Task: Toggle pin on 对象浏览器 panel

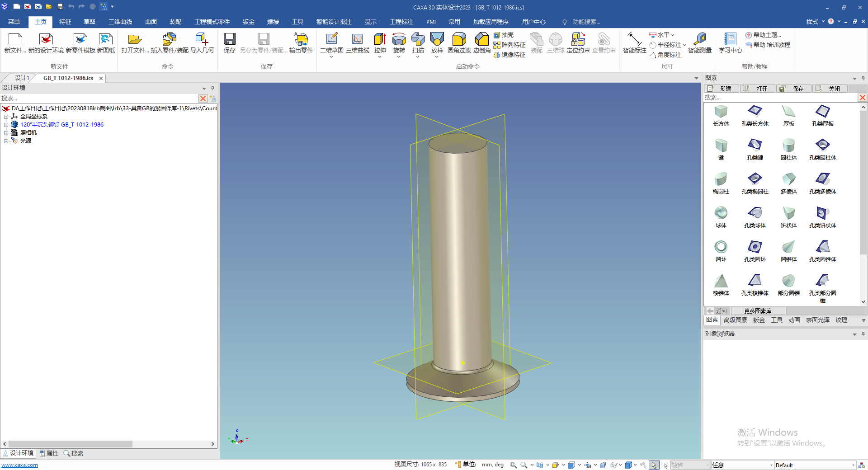Action: click(863, 334)
